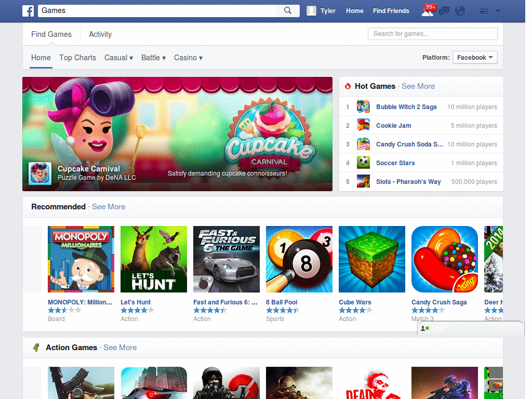532x399 pixels.
Task: Open Find Friends in top bar
Action: 391,11
